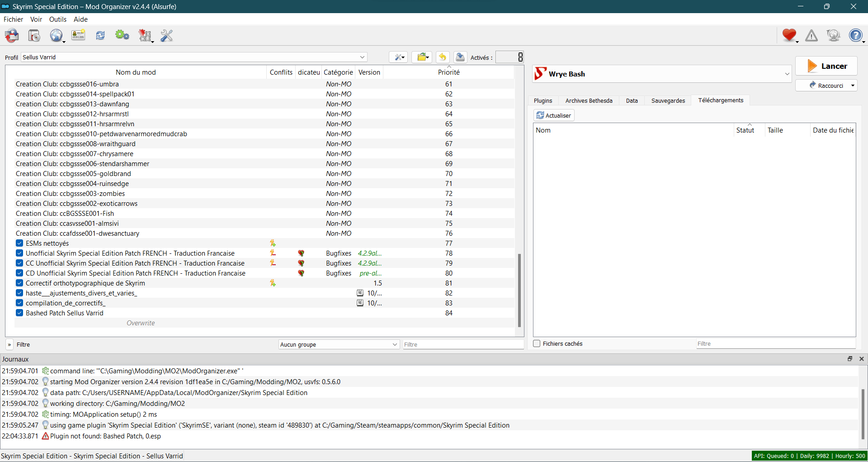This screenshot has width=868, height=462.
Task: Click conflict icon on ESMs nettoyés row
Action: (273, 243)
